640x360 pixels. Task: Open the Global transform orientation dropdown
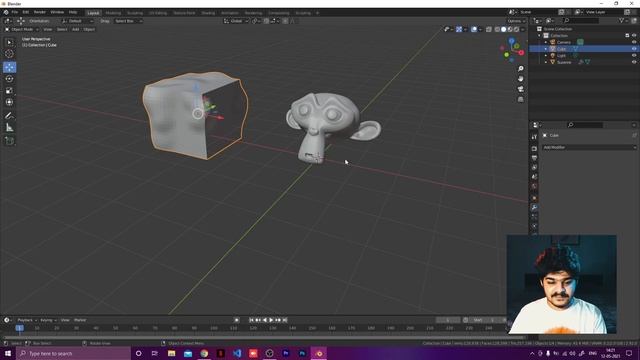pos(236,21)
